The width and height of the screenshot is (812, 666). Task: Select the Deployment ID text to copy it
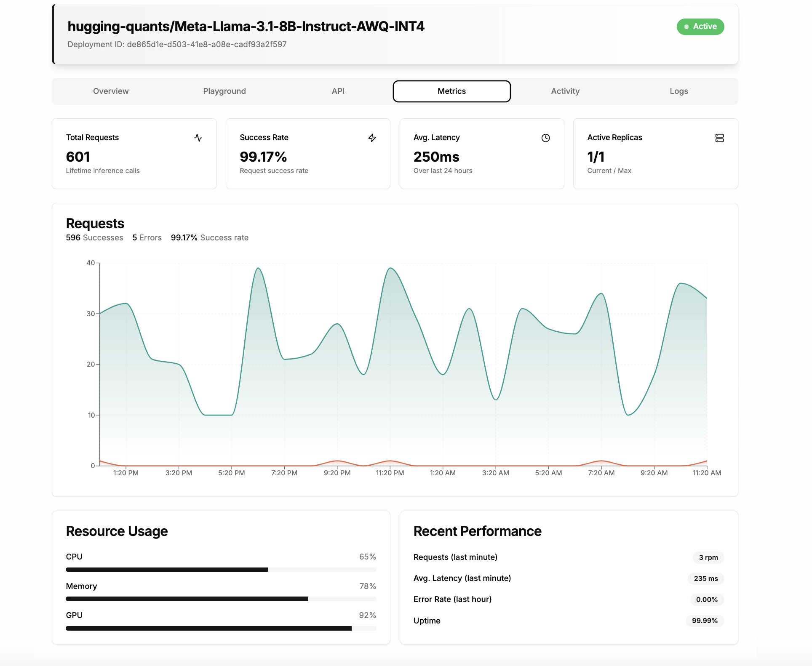(x=177, y=44)
